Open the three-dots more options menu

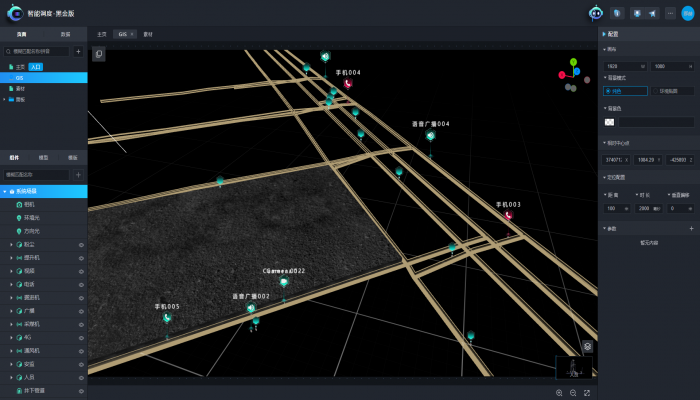(670, 13)
